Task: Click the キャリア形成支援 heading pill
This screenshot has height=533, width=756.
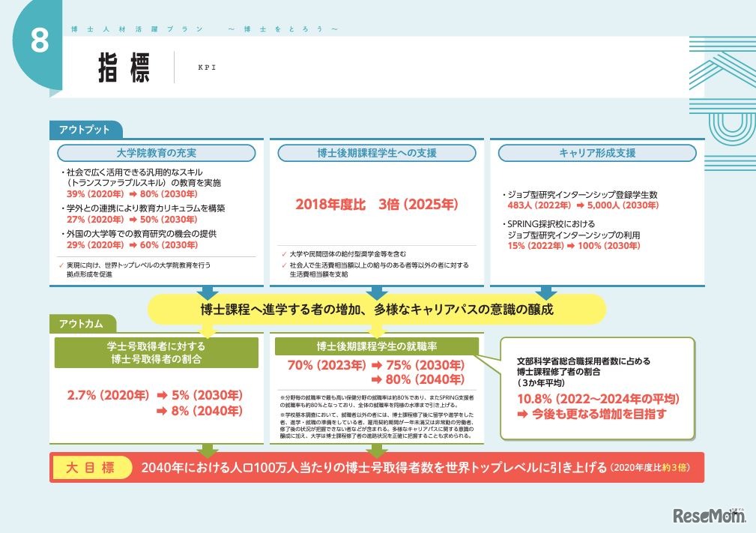Action: pos(597,153)
